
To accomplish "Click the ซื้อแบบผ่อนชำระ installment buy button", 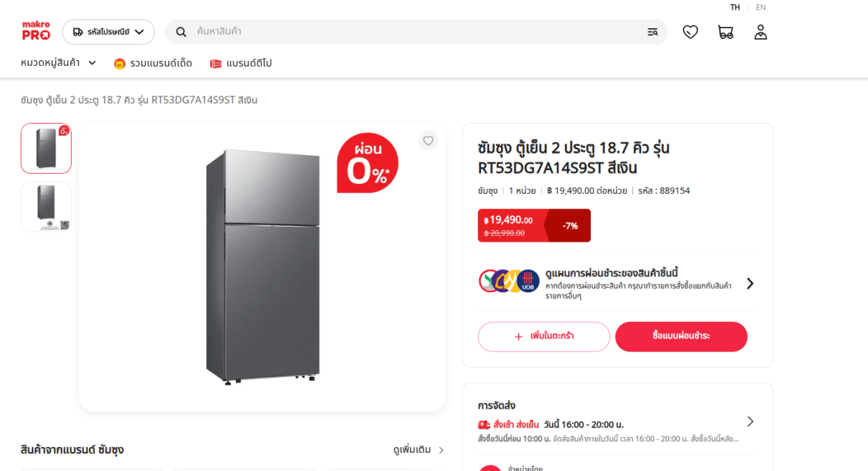I will pos(681,336).
